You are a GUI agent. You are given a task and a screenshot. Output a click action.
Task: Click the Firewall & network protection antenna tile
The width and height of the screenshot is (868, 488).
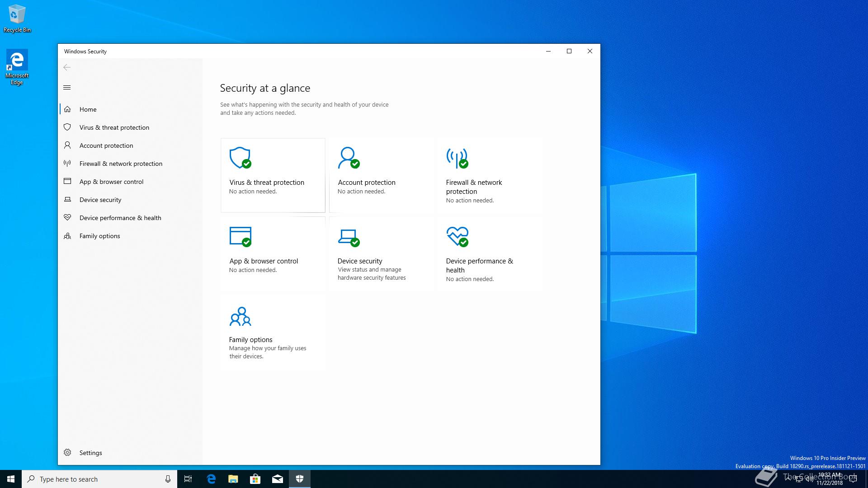pos(457,158)
